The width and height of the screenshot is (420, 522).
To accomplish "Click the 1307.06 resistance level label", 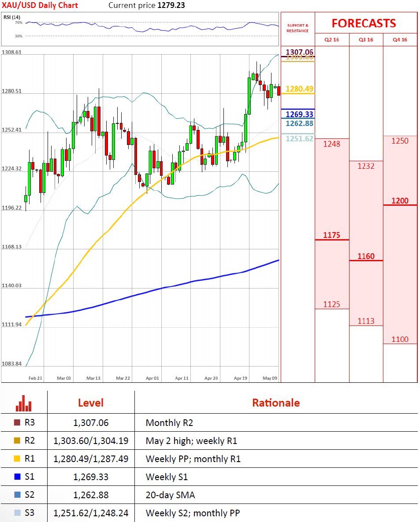I will [299, 52].
